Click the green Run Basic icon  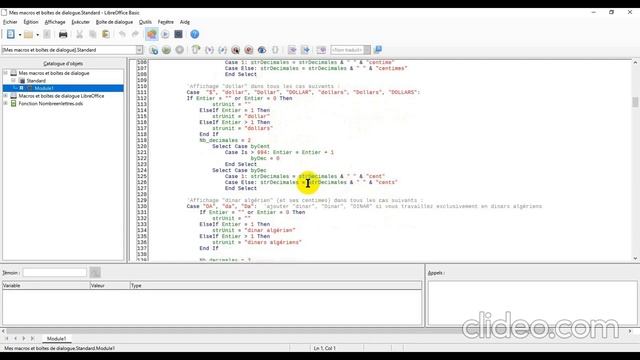coord(166,50)
